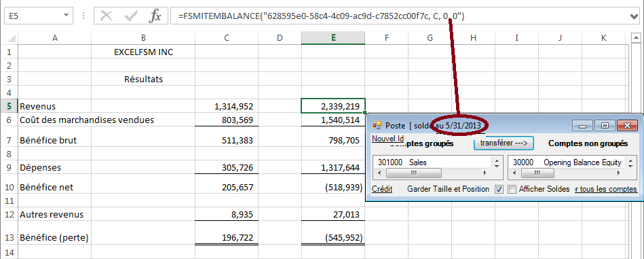Click the Sales list horizontal scrollbar thumb
The height and width of the screenshot is (259, 644).
413,173
